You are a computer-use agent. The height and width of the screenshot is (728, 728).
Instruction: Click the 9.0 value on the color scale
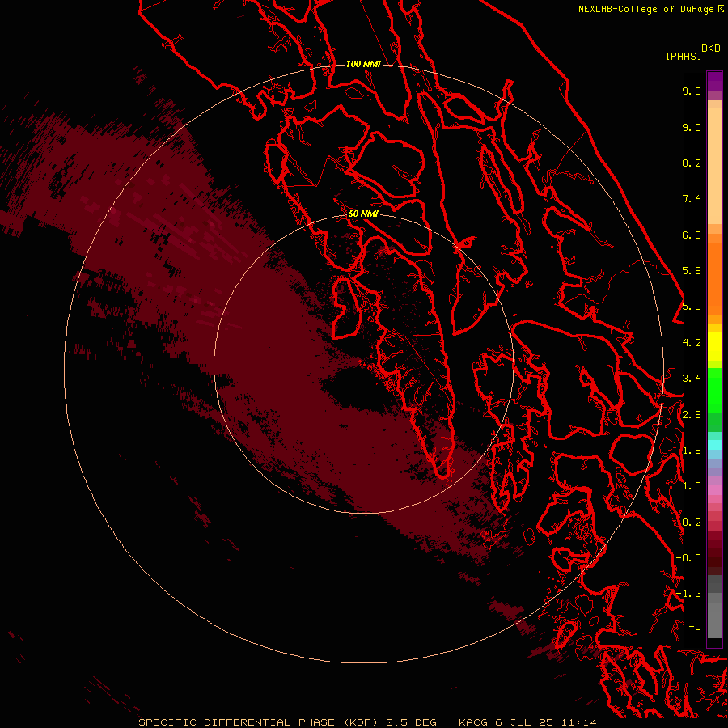tap(692, 127)
